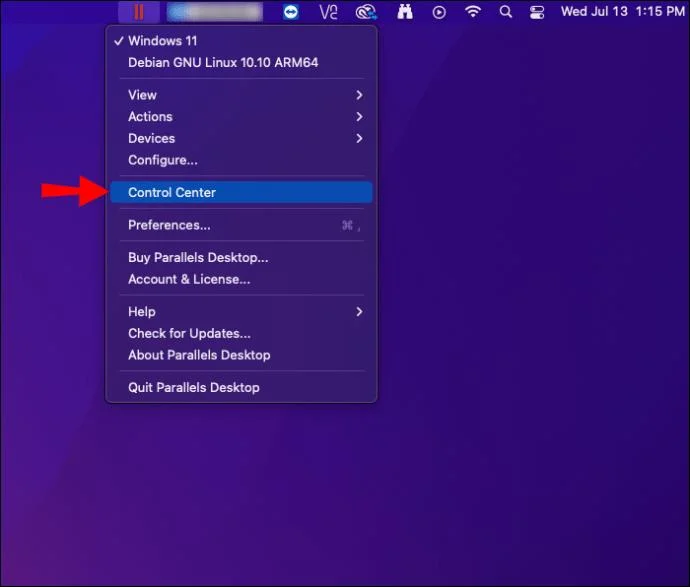690x587 pixels.
Task: Open macOS Control Center toggles icon
Action: click(537, 12)
